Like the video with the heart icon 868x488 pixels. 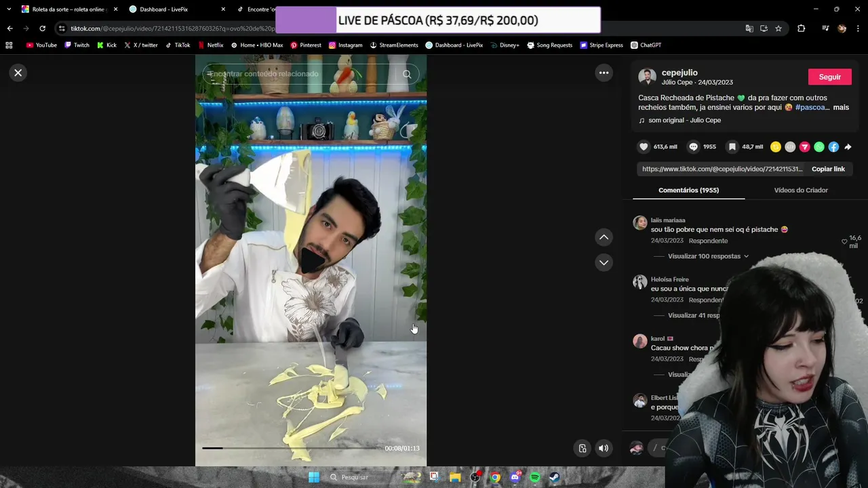point(644,146)
